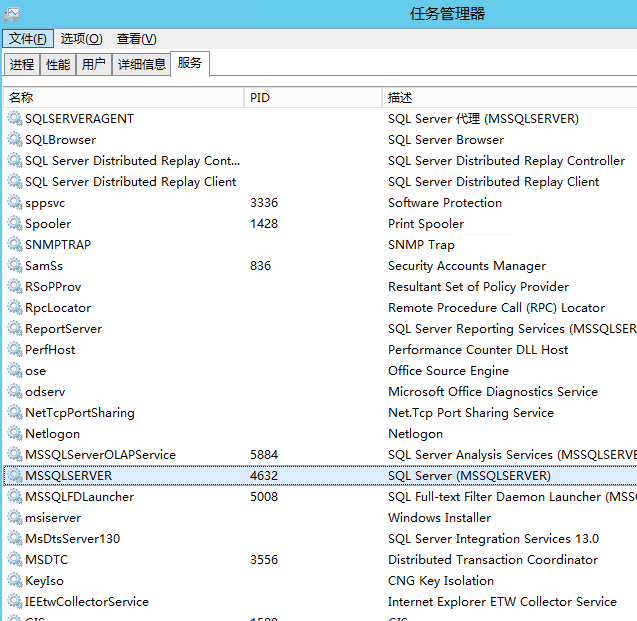Click gear icon beside Netlogon service name

coord(15,433)
